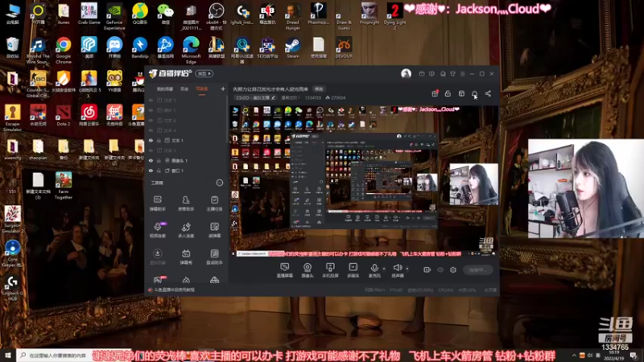Click the T-shirt skin icon in title bar
644x362 pixels.
[x=452, y=74]
